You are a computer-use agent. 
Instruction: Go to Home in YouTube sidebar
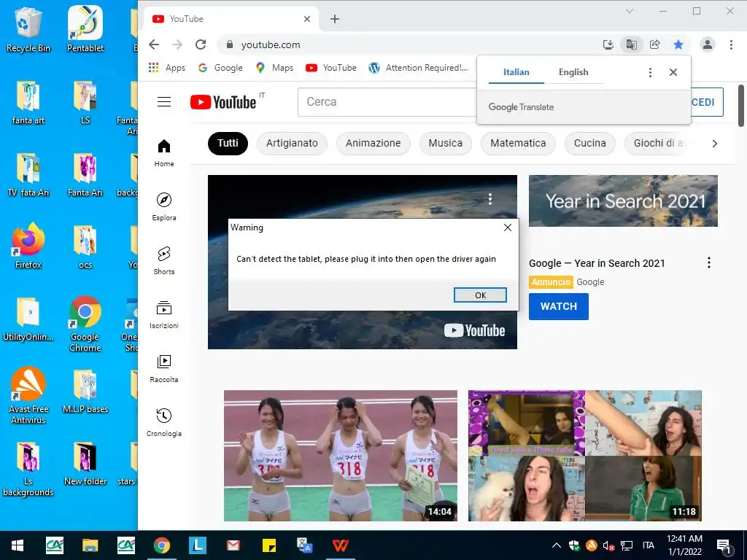coord(164,153)
